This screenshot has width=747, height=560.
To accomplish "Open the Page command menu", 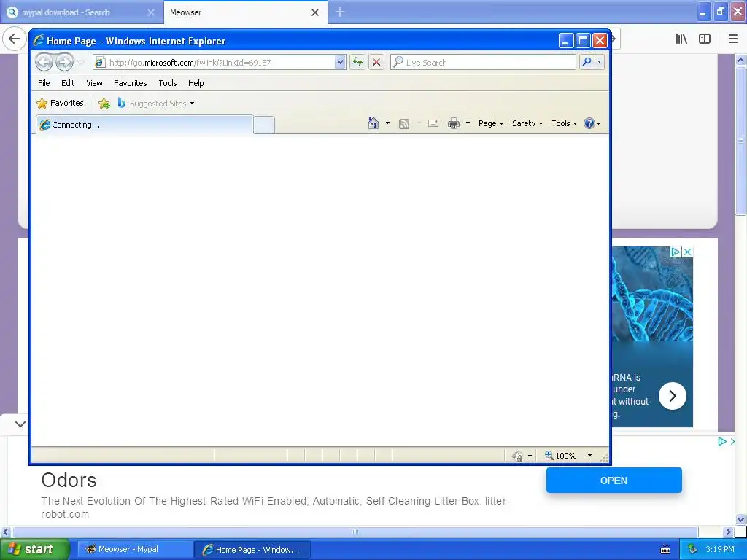I will pyautogui.click(x=491, y=123).
